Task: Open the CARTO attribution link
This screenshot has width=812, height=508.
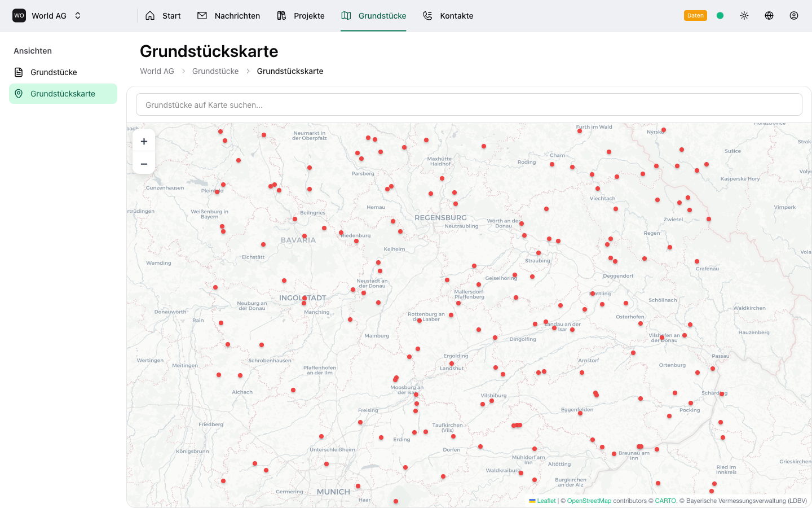Action: point(666,501)
